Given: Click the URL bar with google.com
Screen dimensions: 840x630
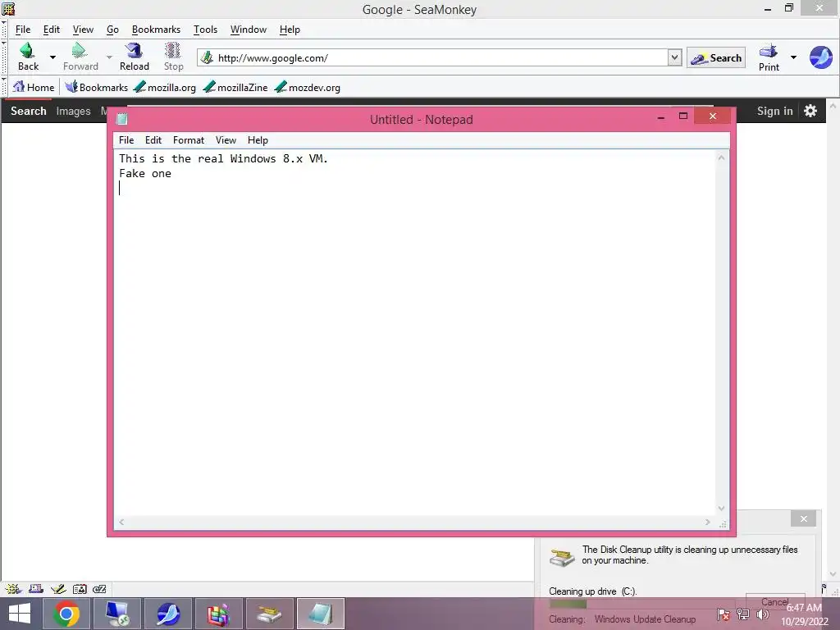Looking at the screenshot, I should [x=433, y=58].
